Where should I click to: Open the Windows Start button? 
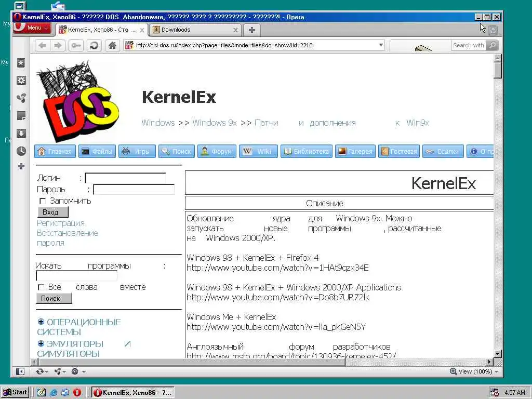(15, 392)
